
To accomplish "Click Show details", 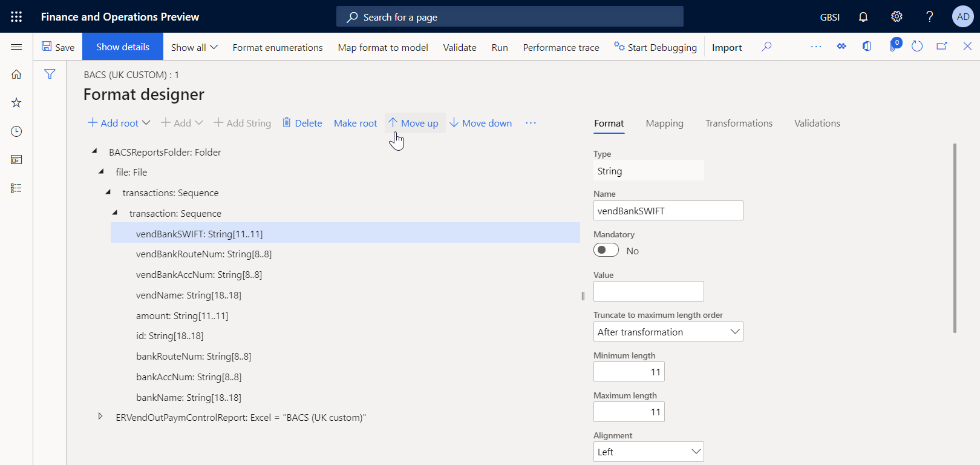I will (x=123, y=47).
